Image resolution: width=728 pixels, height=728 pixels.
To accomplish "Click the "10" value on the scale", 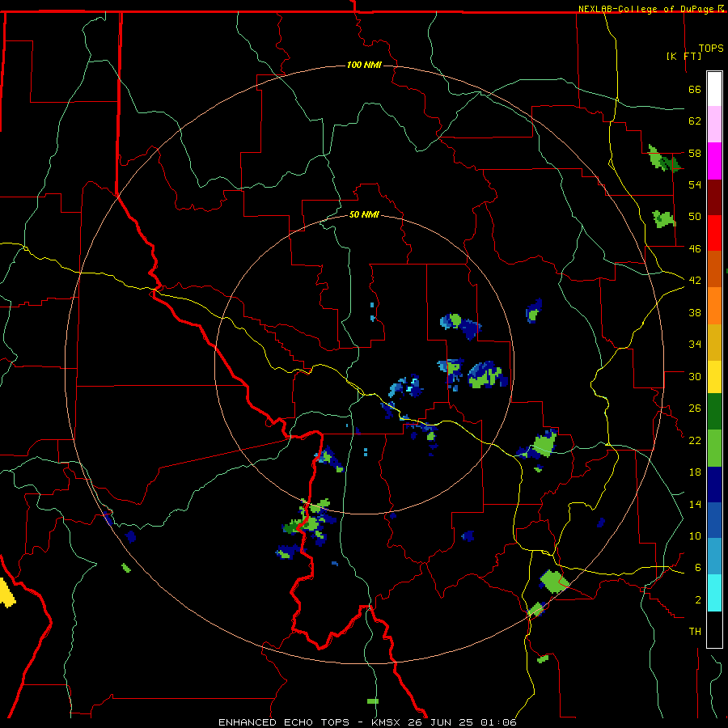I will pos(695,535).
